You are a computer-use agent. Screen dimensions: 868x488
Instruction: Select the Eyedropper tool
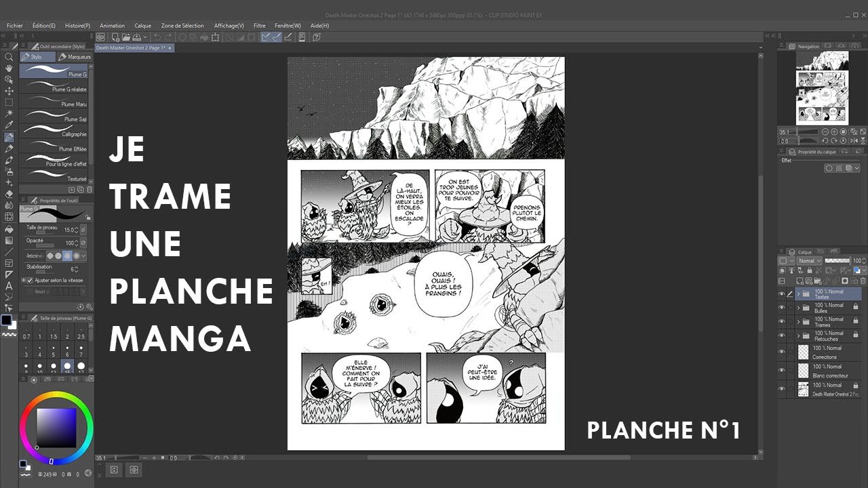tap(9, 125)
